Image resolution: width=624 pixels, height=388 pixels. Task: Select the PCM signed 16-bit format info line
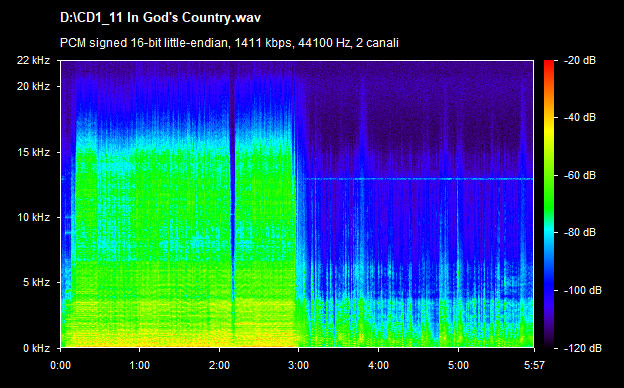(229, 43)
